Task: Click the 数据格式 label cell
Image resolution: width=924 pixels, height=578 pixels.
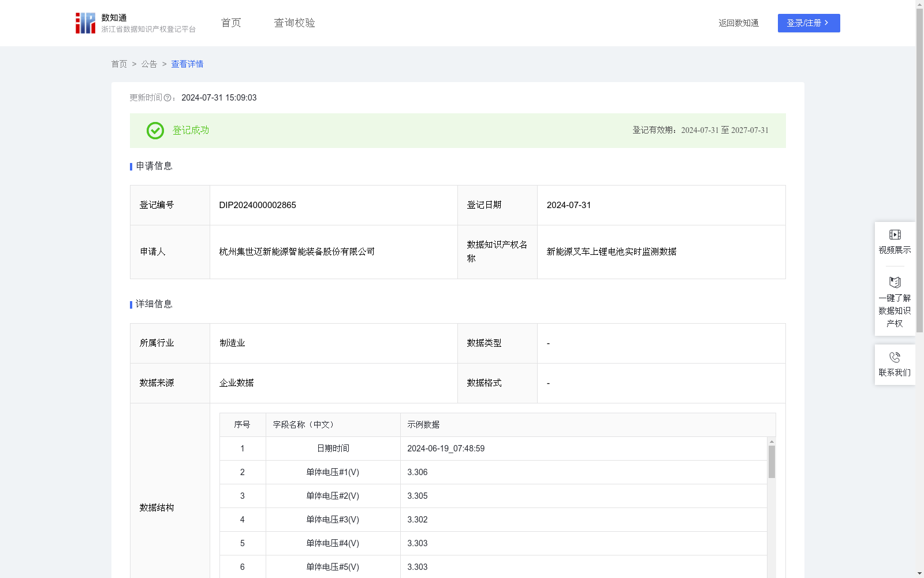Action: click(x=497, y=383)
